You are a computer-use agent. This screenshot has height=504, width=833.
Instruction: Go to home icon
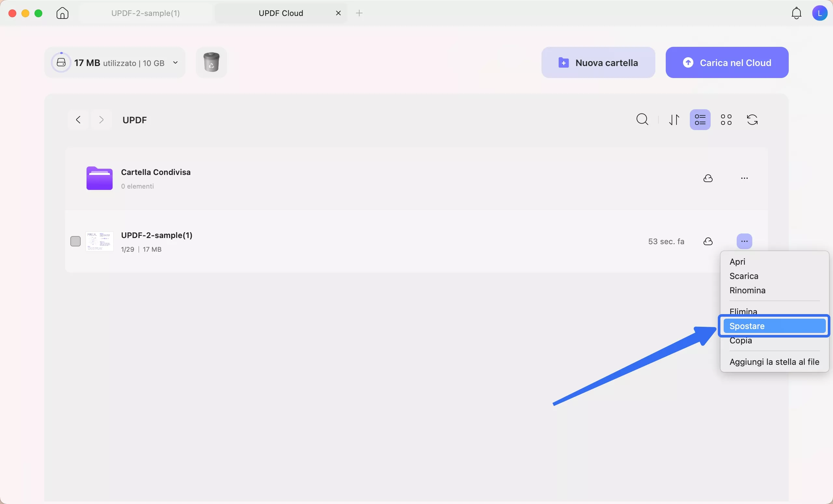[x=62, y=13]
